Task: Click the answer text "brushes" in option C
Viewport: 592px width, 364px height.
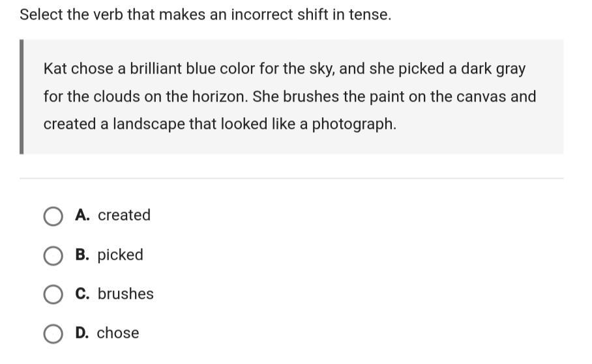Action: click(x=125, y=294)
